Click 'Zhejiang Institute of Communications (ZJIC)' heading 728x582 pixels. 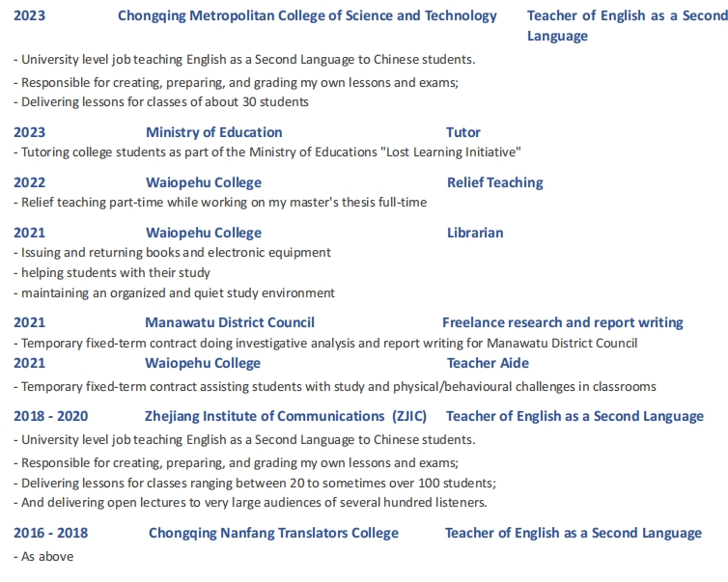click(x=286, y=416)
